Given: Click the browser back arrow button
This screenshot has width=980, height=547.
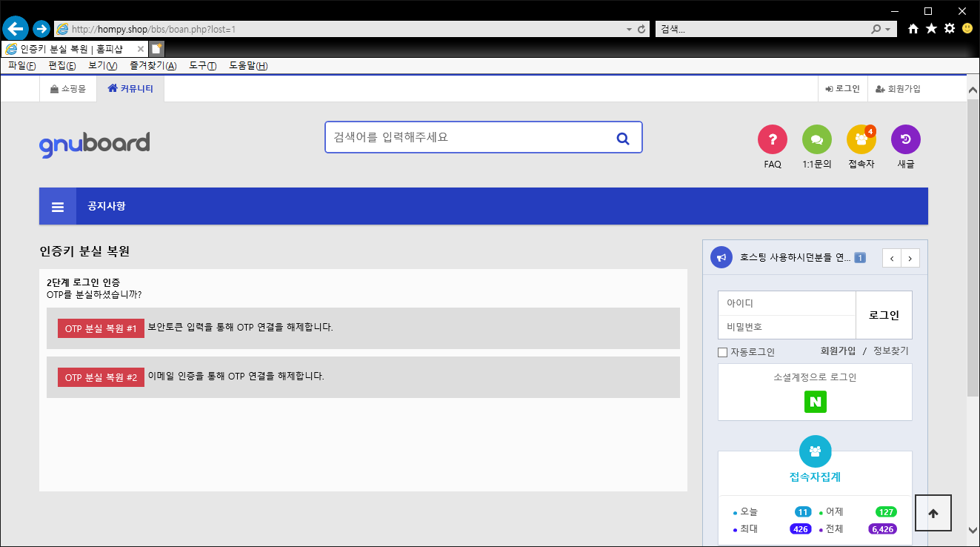Looking at the screenshot, I should tap(16, 29).
